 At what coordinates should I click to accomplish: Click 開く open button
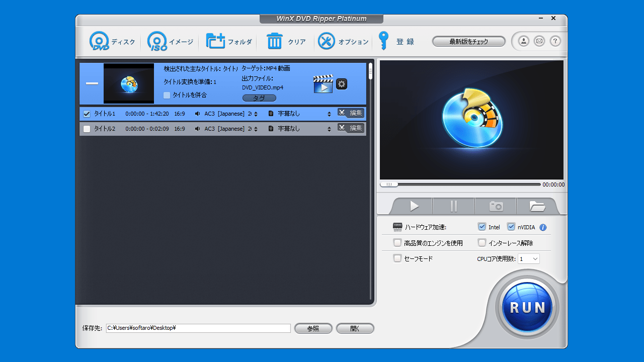(x=355, y=328)
